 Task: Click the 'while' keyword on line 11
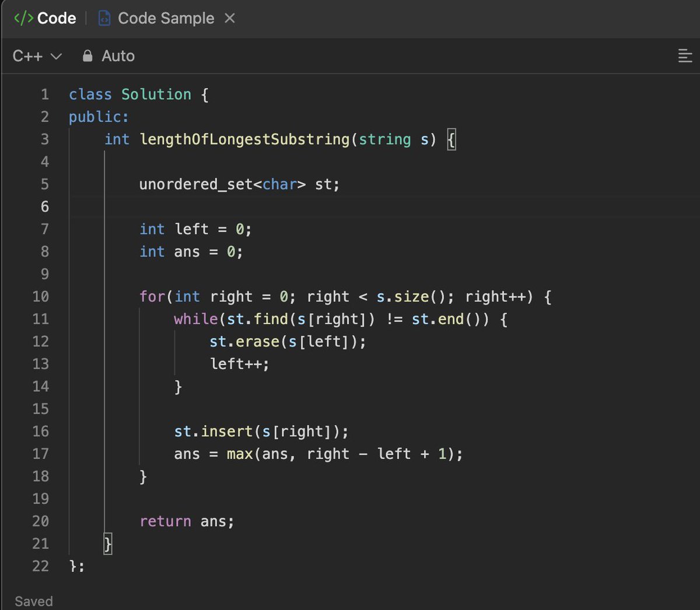pos(195,319)
